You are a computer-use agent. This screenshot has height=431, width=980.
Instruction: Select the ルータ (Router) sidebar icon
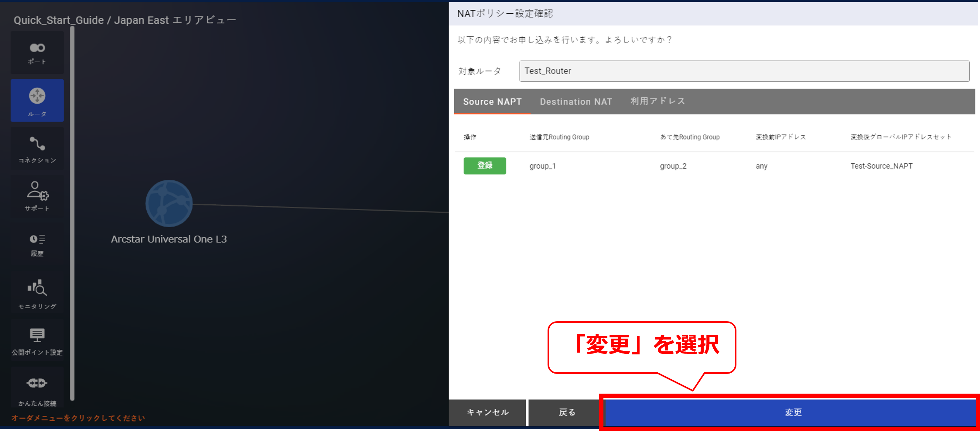pos(37,101)
